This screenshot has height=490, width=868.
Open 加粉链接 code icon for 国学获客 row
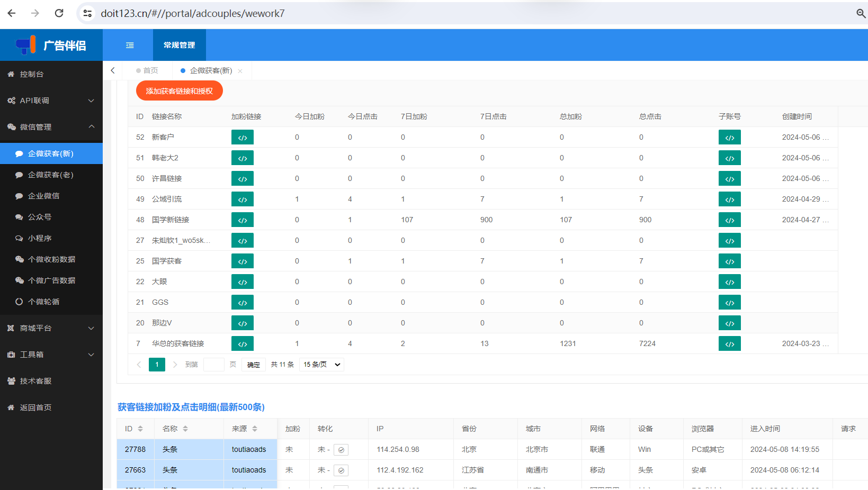tap(243, 261)
